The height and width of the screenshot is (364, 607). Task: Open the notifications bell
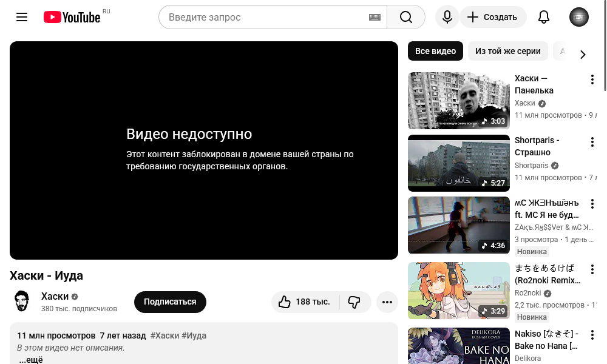544,17
